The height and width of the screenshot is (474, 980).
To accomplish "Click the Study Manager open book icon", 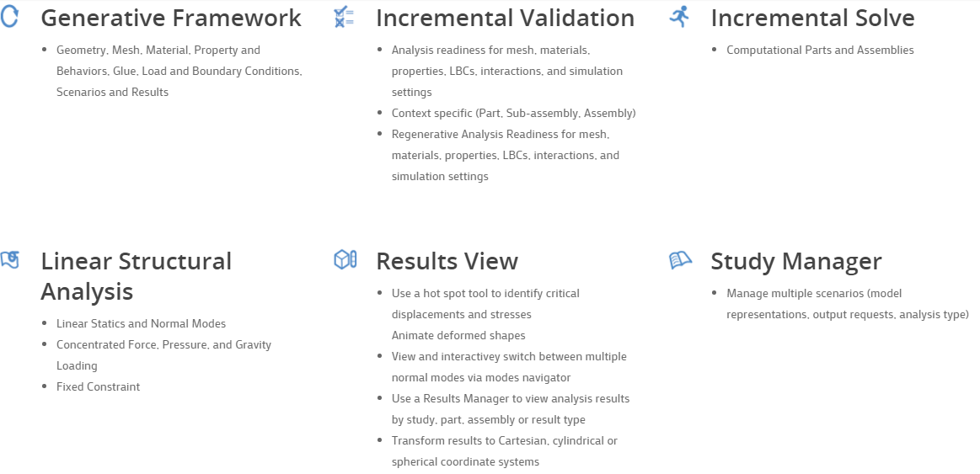I will point(680,260).
